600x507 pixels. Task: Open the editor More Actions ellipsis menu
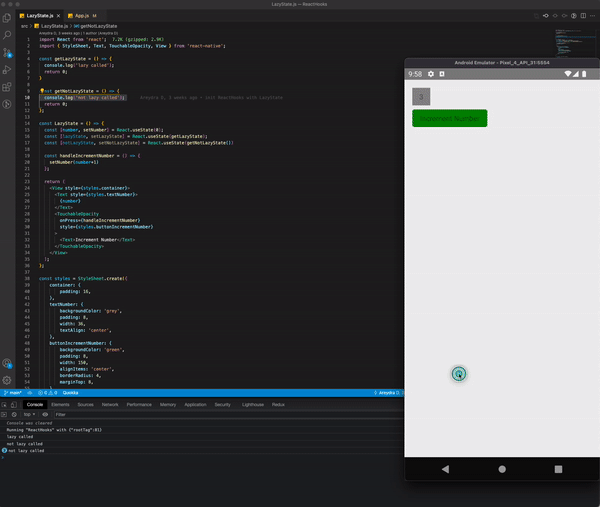click(590, 17)
